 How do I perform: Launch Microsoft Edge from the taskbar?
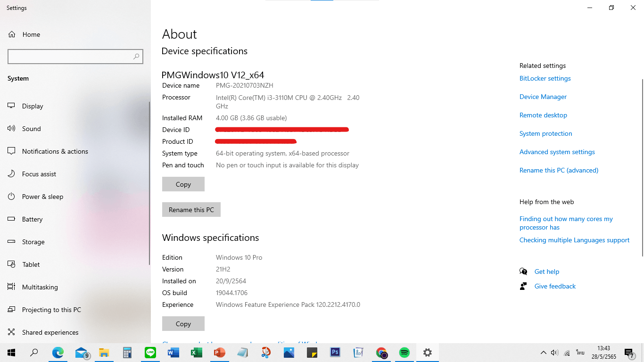58,353
